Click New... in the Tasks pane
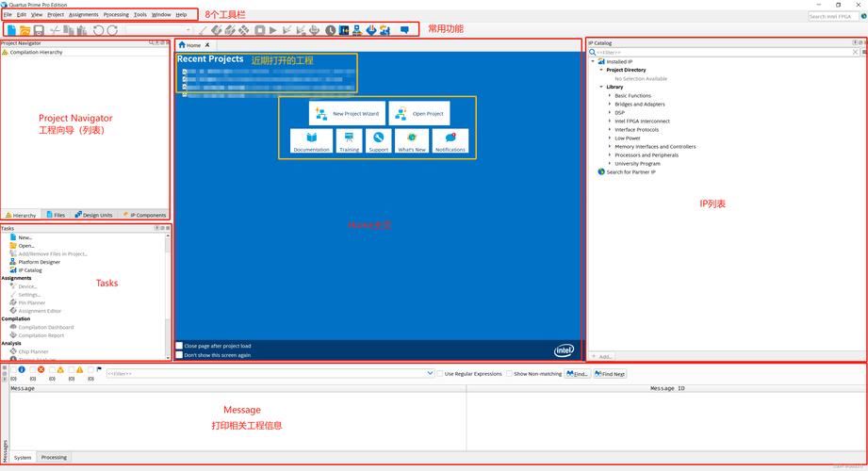 pyautogui.click(x=21, y=237)
